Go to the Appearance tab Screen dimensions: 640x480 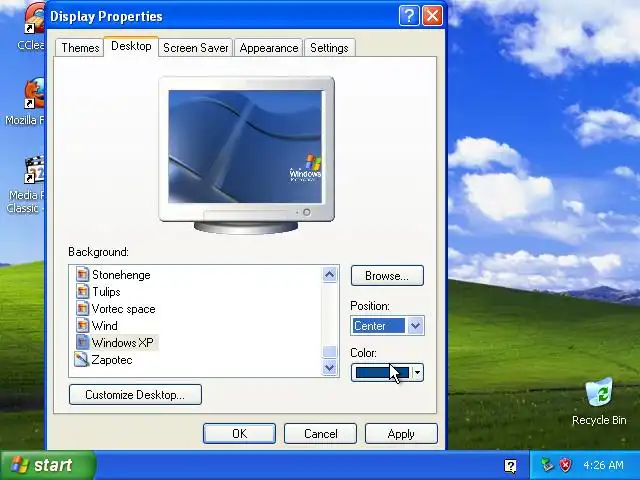[269, 48]
